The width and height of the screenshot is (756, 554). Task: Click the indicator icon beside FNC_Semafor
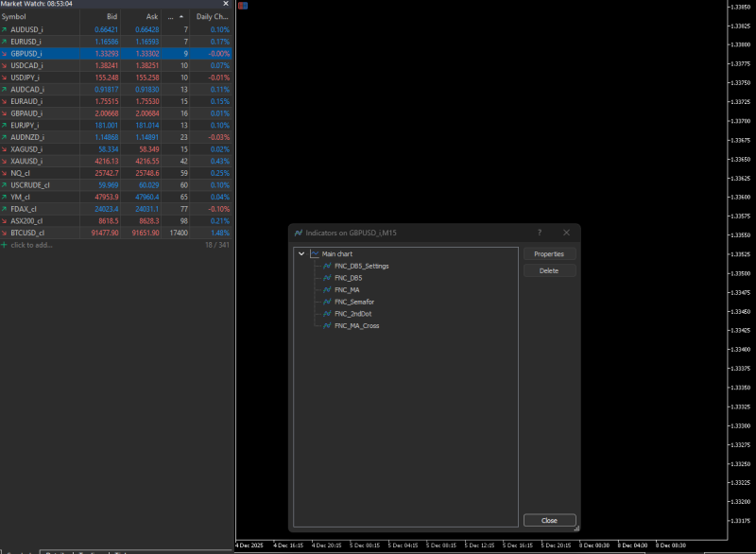(x=328, y=301)
